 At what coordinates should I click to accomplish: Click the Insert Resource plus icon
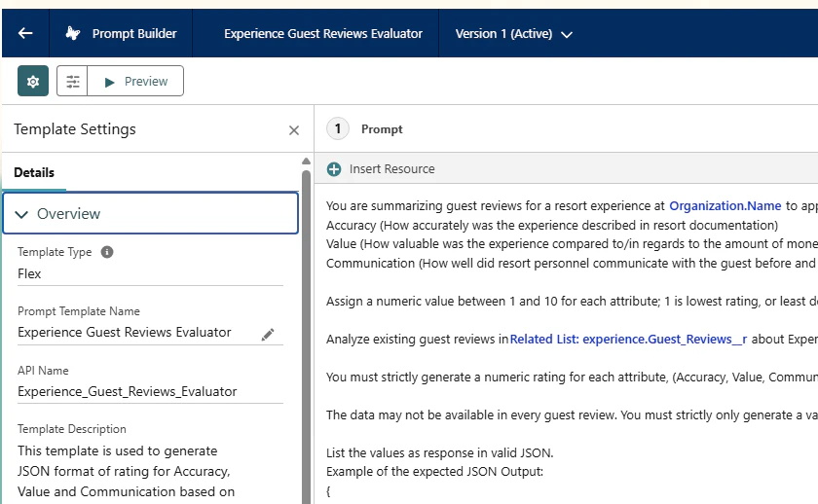tap(334, 169)
